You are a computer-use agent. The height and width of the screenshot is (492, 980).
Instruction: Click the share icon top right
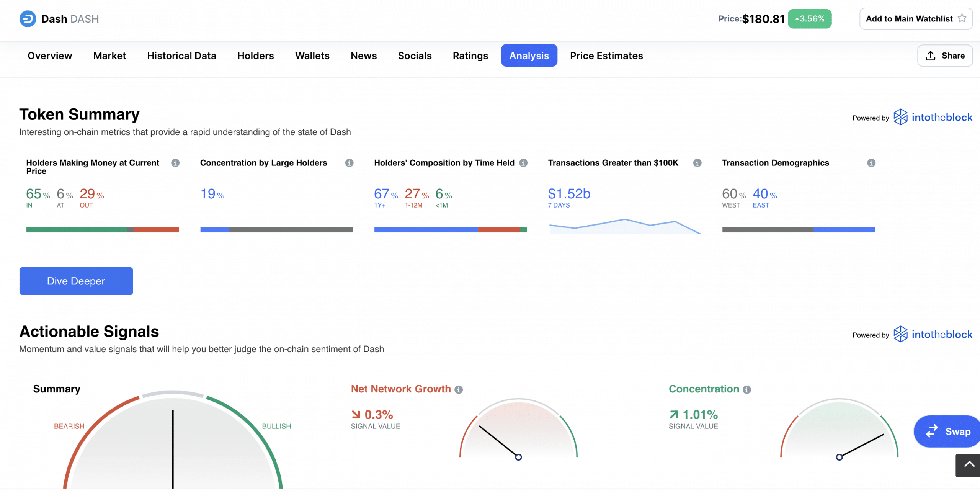click(931, 55)
